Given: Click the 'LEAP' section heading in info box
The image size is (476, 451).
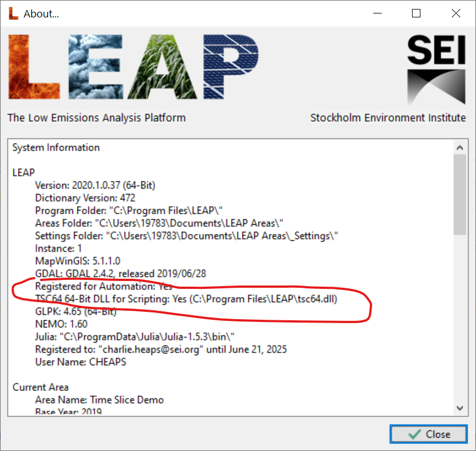Looking at the screenshot, I should 24,173.
